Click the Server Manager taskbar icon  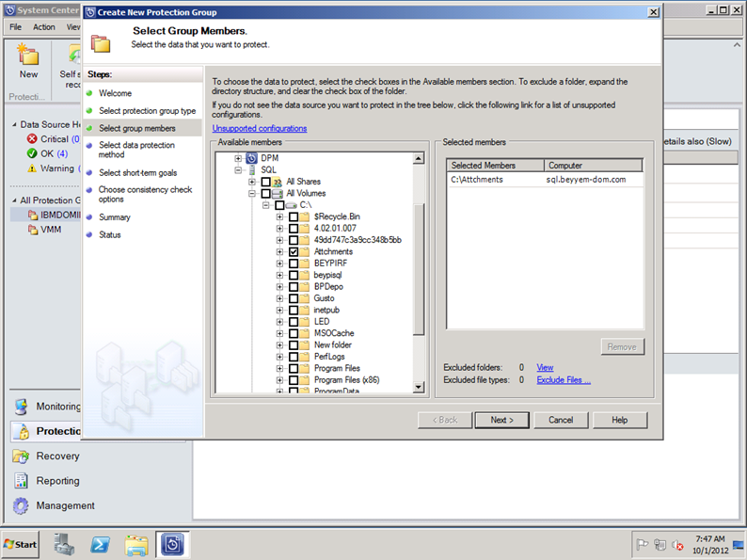pos(64,544)
